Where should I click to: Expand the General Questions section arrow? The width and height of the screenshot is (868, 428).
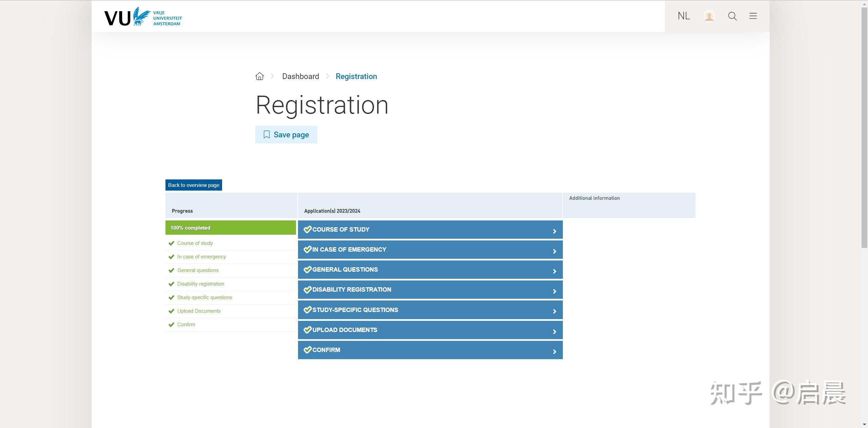(x=554, y=271)
